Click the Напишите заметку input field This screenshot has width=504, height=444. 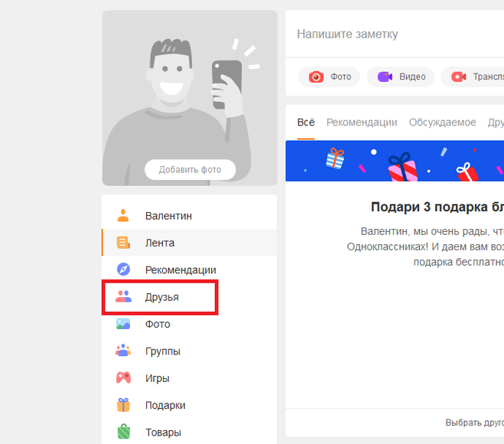382,34
